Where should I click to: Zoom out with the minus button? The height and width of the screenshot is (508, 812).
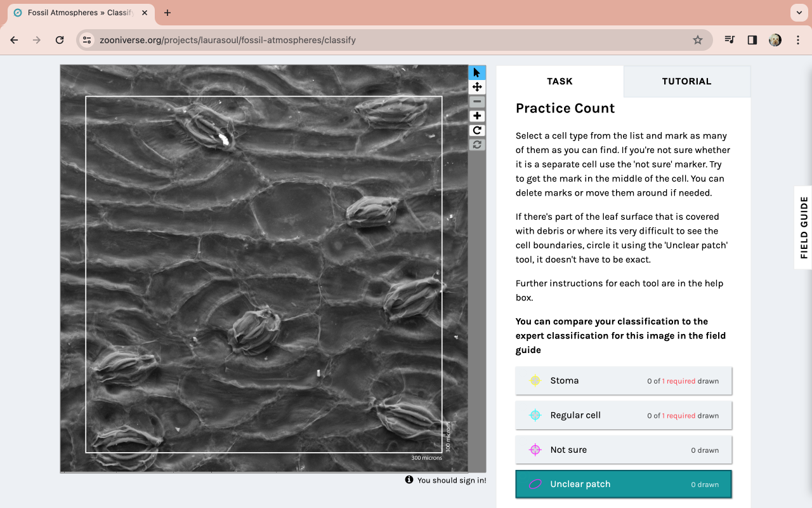(x=477, y=102)
